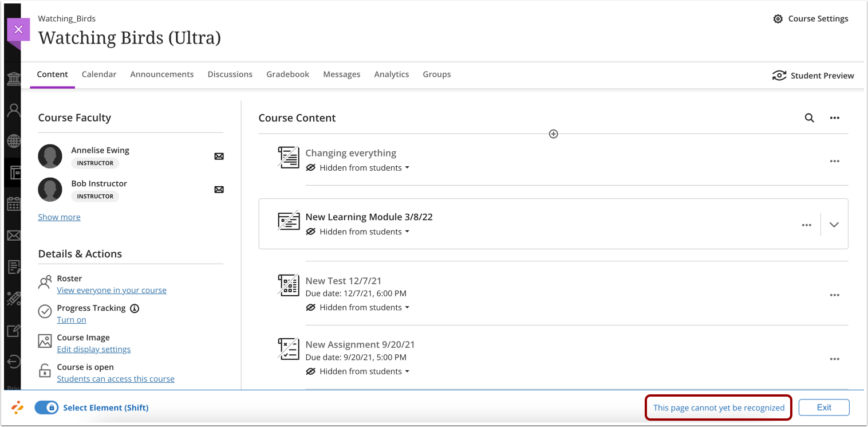
Task: Open more options for New Assignment 9/20/21
Action: tap(835, 359)
